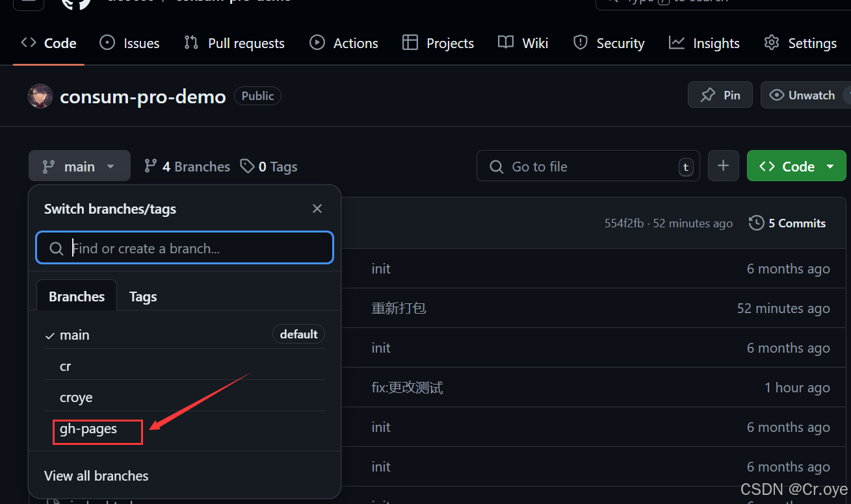Click the Projects table icon
Viewport: 851px width, 504px height.
pos(410,43)
